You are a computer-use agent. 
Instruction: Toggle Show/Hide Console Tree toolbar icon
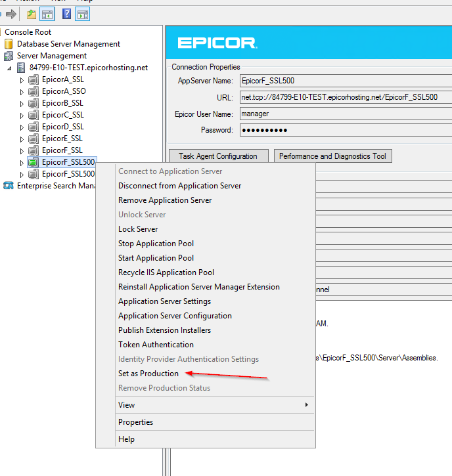47,14
